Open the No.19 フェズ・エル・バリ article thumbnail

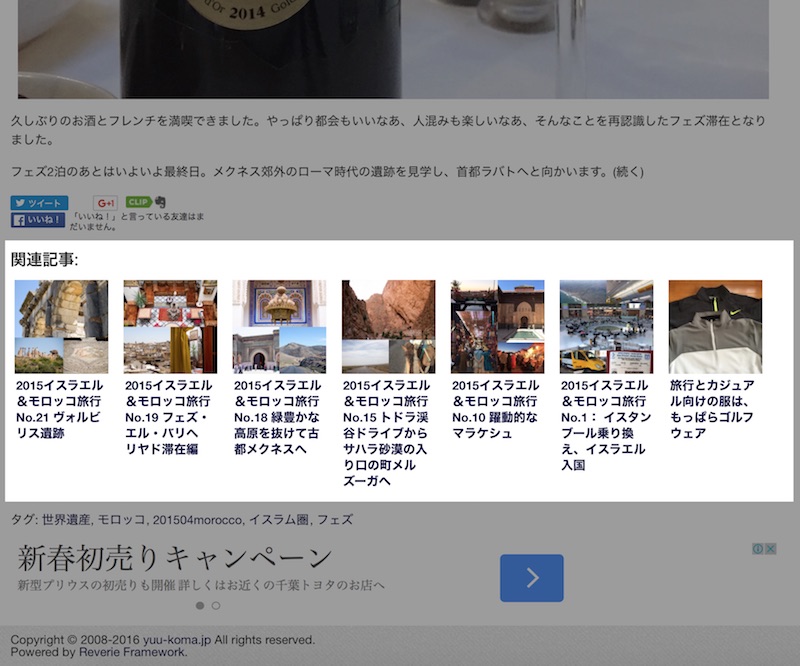coord(170,326)
